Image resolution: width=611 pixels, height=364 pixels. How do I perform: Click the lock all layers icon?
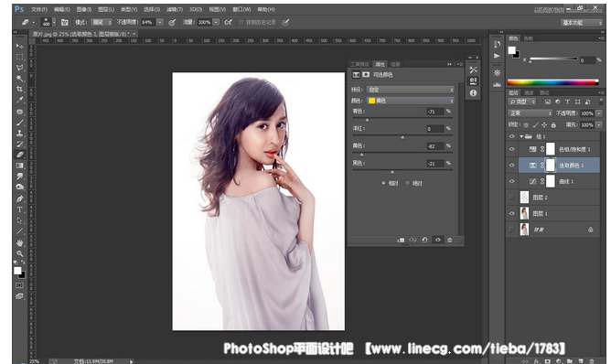pyautogui.click(x=553, y=125)
